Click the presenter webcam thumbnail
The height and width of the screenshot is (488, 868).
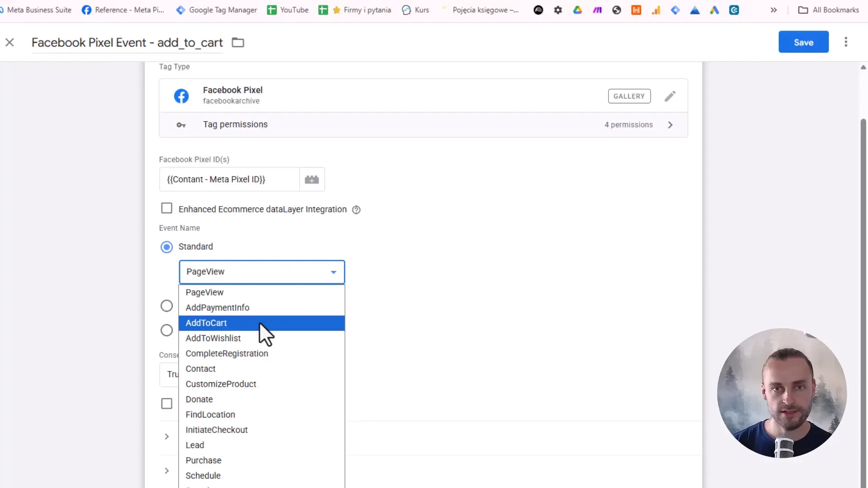pyautogui.click(x=782, y=393)
